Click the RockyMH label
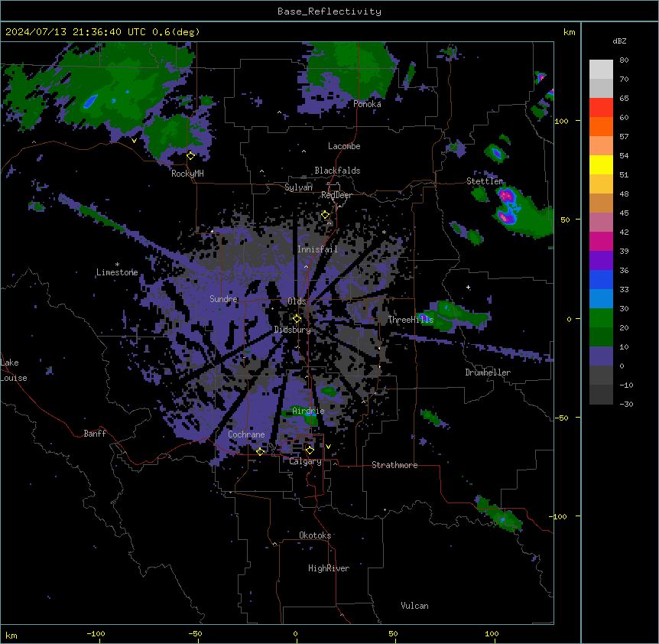Image resolution: width=659 pixels, height=644 pixels. coord(187,174)
